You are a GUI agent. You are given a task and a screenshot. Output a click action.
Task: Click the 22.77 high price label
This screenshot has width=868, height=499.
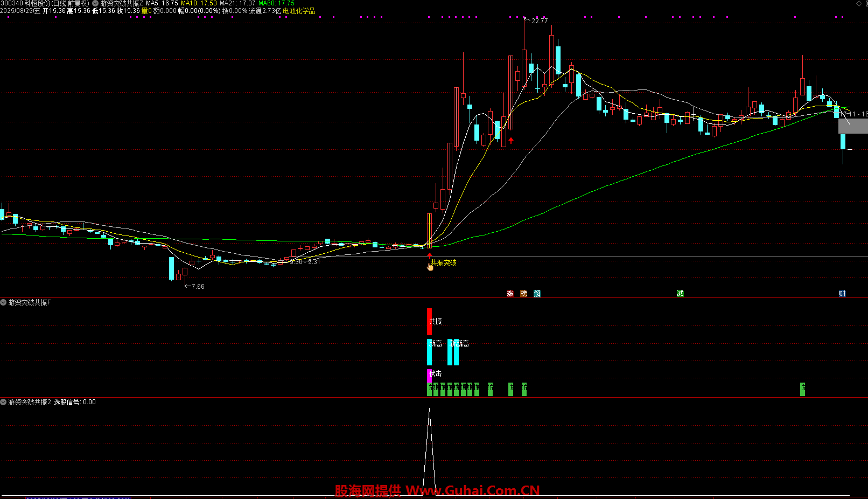(x=540, y=21)
